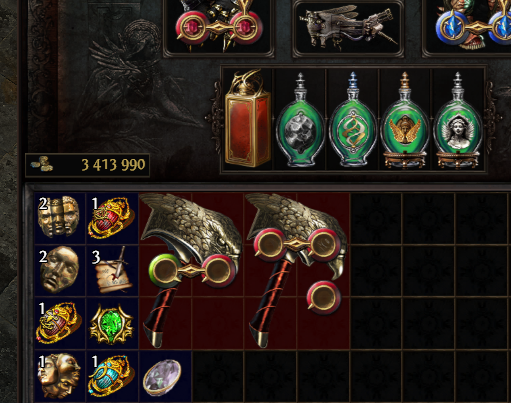Pick up the two-faced mask in bottom row
Viewport: 511px width, 403px height.
pos(59,376)
